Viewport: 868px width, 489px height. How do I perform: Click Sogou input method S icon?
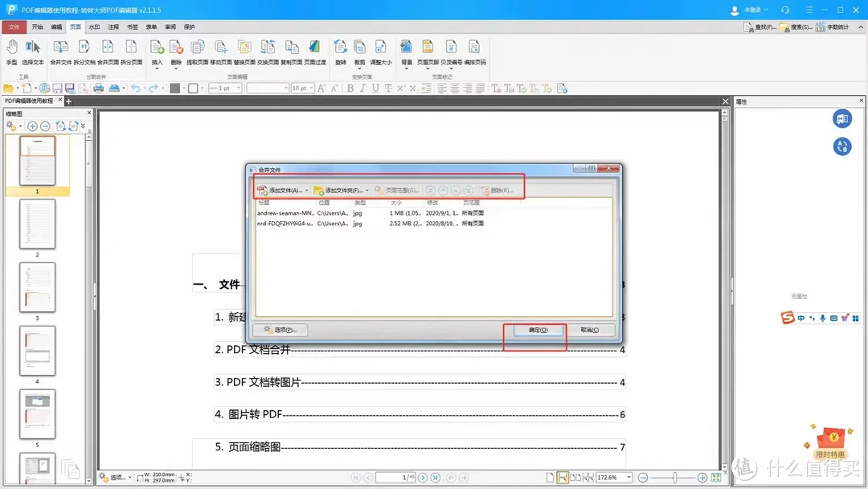787,318
